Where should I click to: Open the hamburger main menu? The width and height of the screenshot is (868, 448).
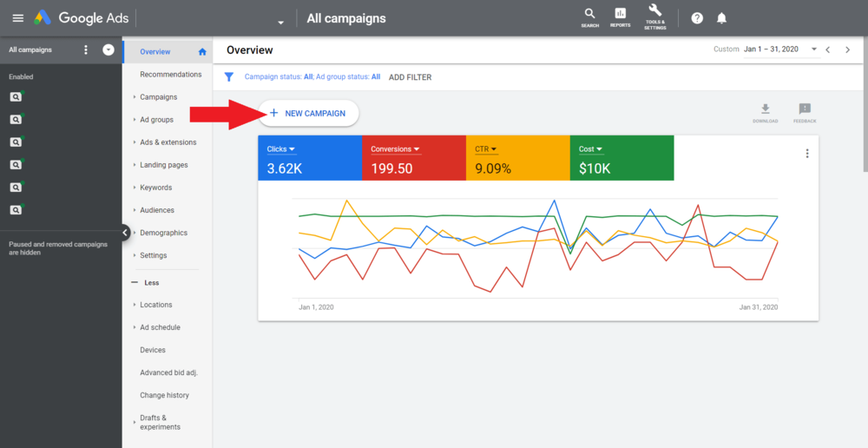17,18
